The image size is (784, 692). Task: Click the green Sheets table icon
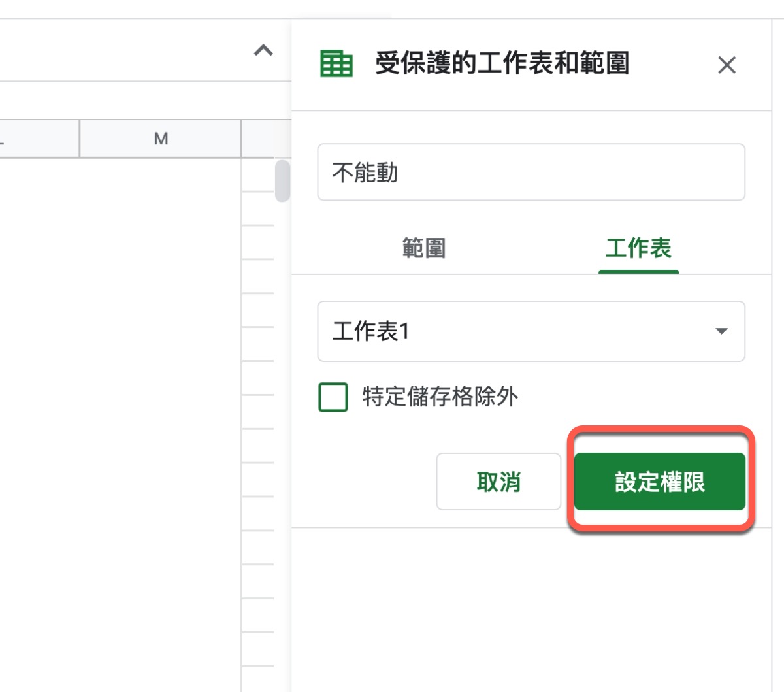(x=336, y=64)
